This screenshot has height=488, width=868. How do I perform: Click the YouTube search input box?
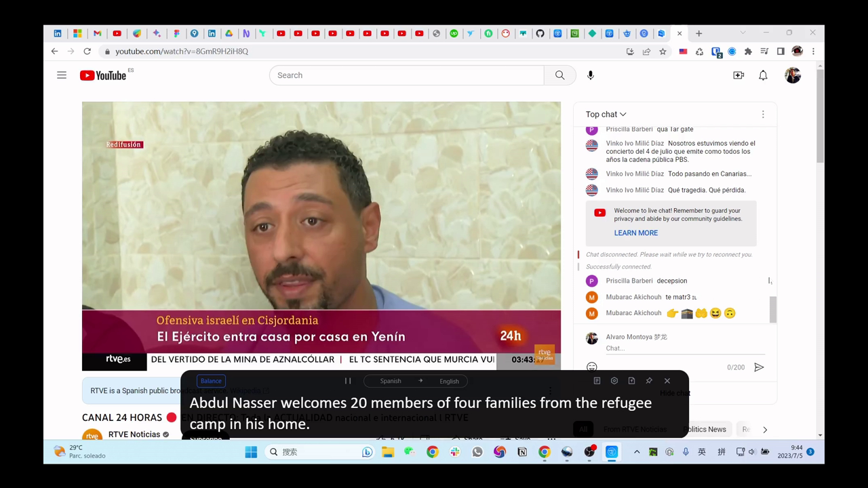point(407,75)
